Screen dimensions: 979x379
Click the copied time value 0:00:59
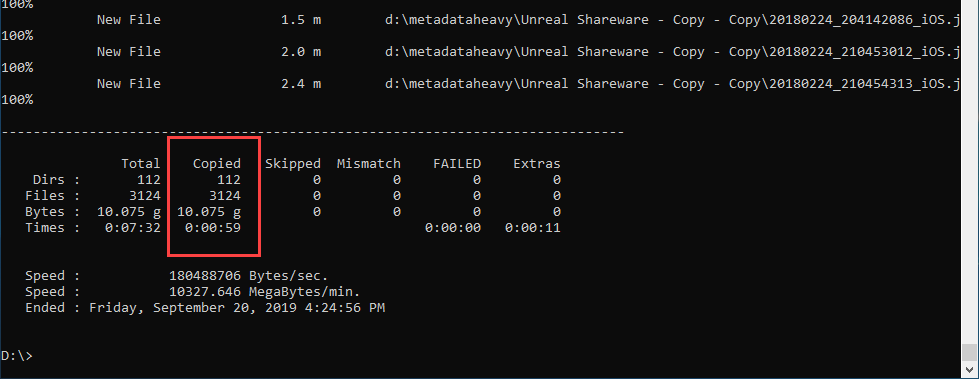point(212,228)
